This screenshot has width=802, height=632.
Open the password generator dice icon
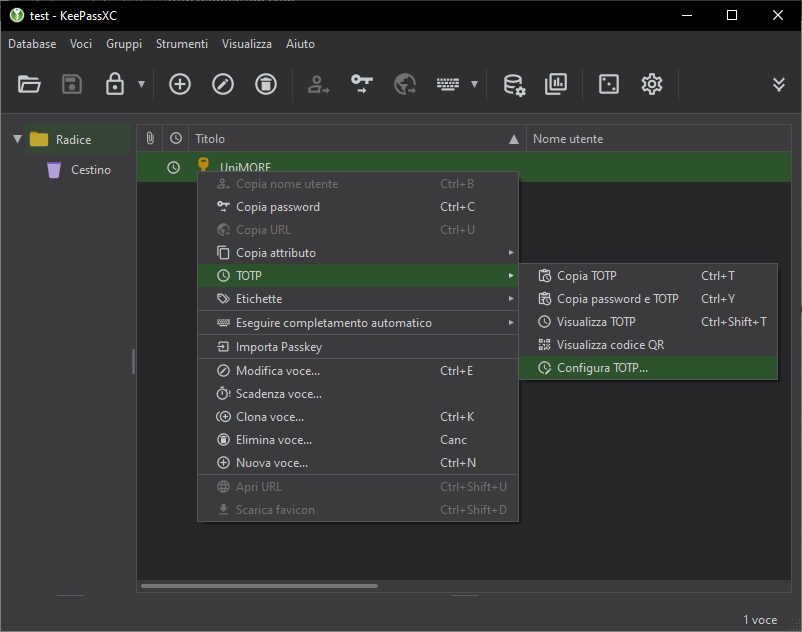click(608, 84)
